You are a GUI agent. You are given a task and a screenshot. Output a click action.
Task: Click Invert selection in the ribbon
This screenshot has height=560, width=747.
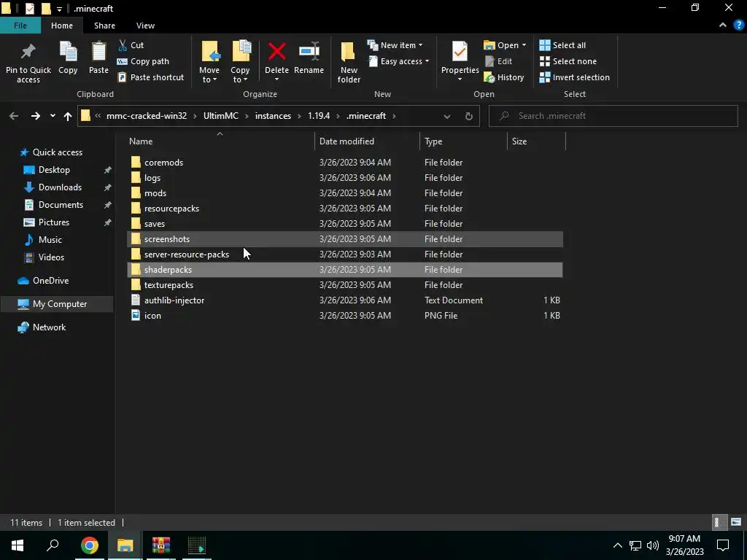(x=575, y=77)
